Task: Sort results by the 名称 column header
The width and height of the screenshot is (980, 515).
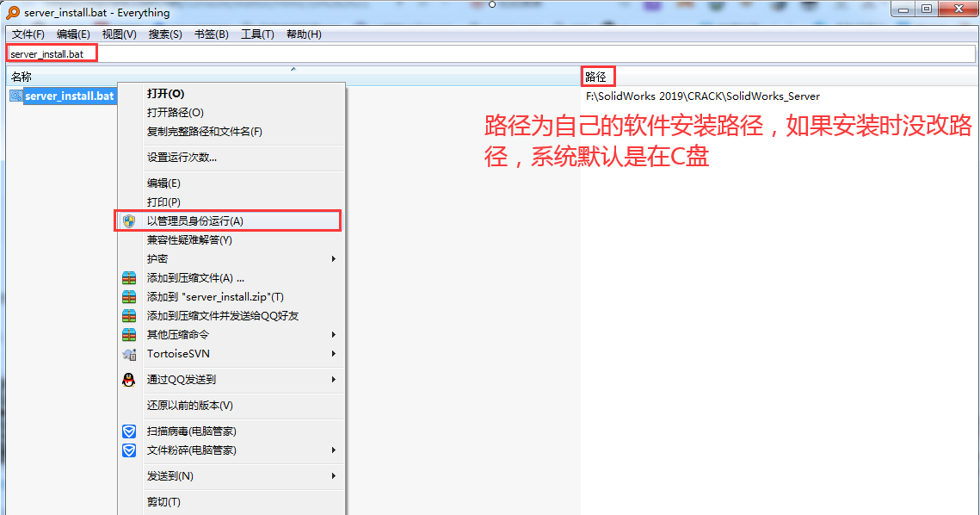Action: click(293, 77)
